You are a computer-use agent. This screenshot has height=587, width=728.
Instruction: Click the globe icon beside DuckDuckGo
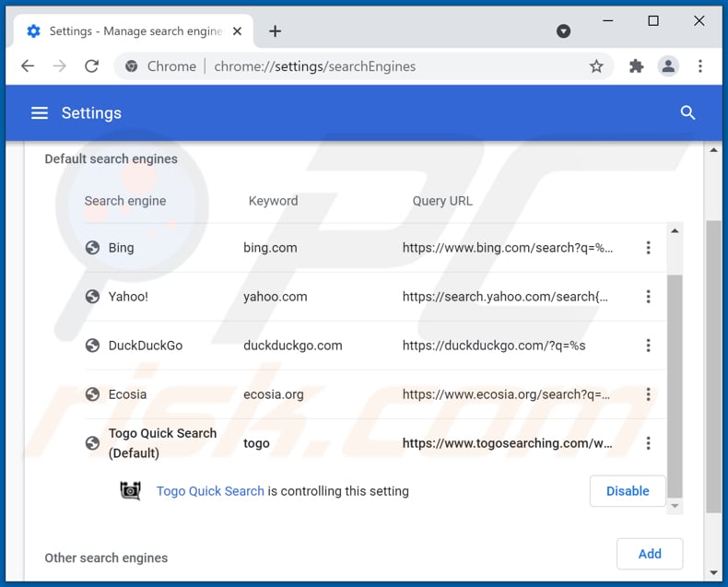click(92, 345)
